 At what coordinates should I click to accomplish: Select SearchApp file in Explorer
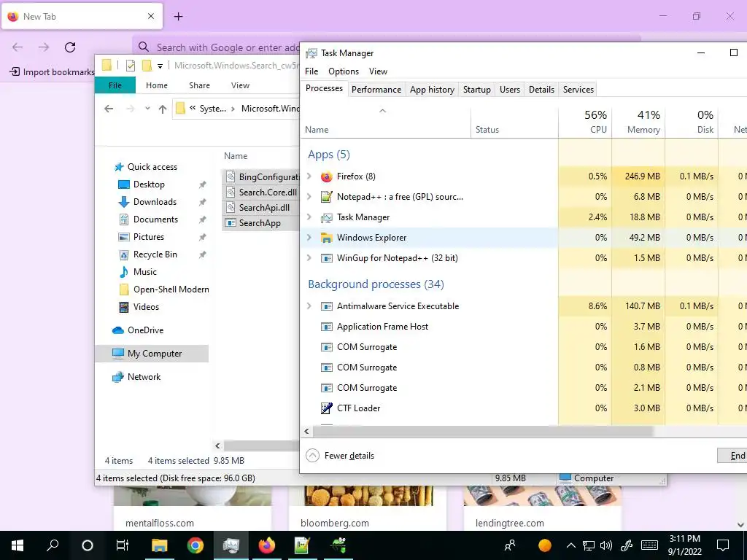(x=260, y=223)
